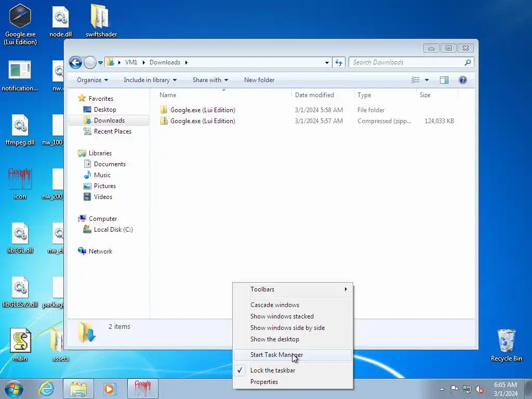This screenshot has height=399, width=532.
Task: Sort by the Name column header
Action: coord(223,95)
